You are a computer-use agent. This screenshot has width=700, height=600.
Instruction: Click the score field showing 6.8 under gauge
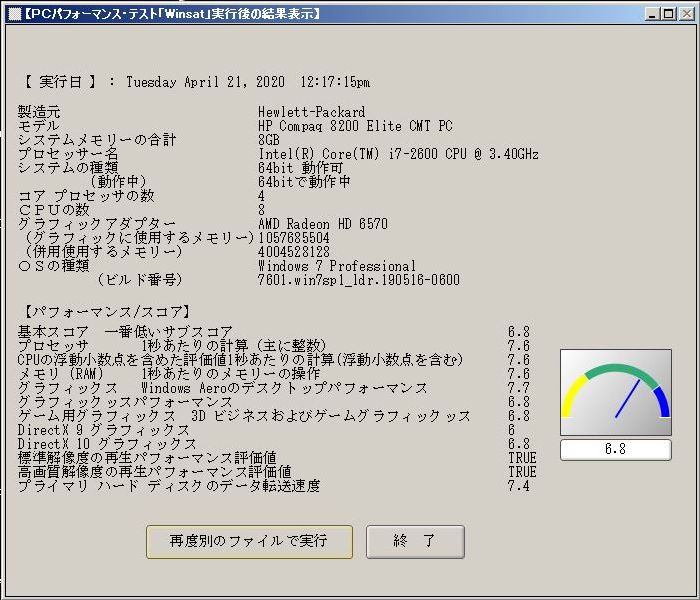click(x=616, y=450)
